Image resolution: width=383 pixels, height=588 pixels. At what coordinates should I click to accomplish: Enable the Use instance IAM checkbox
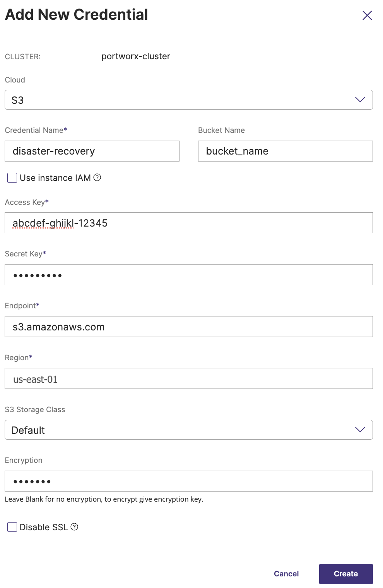12,178
